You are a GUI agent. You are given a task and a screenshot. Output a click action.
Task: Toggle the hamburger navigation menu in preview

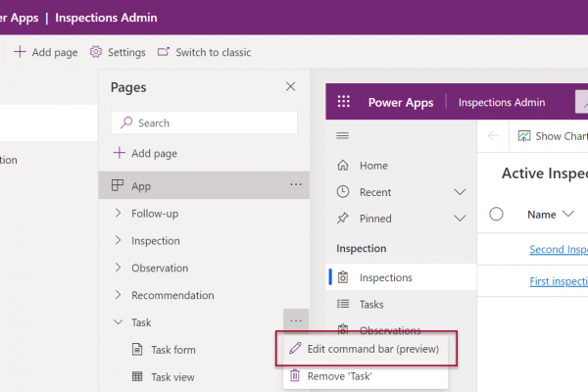click(x=342, y=135)
